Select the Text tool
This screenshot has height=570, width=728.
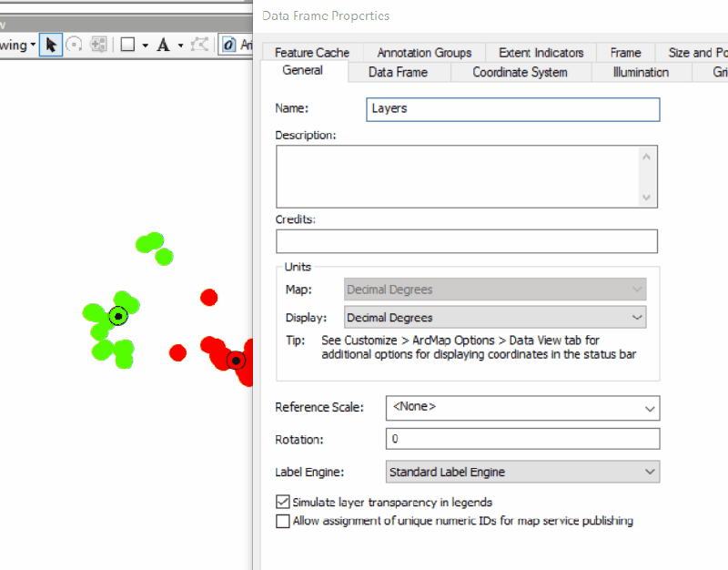(x=164, y=44)
